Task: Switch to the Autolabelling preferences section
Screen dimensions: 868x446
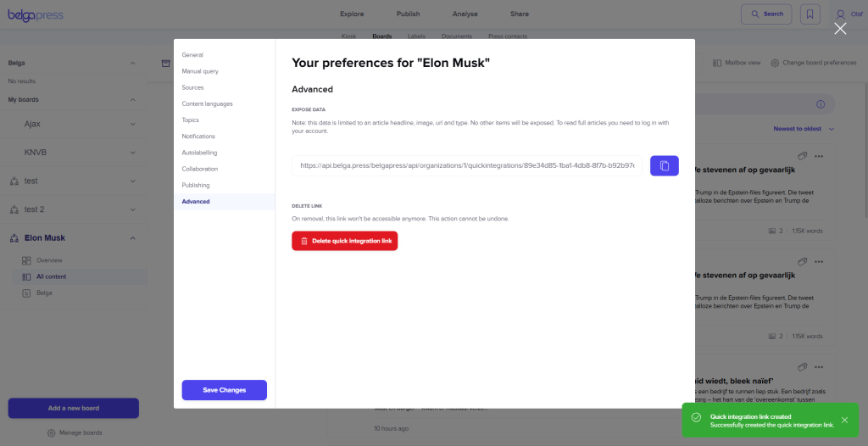Action: (199, 153)
